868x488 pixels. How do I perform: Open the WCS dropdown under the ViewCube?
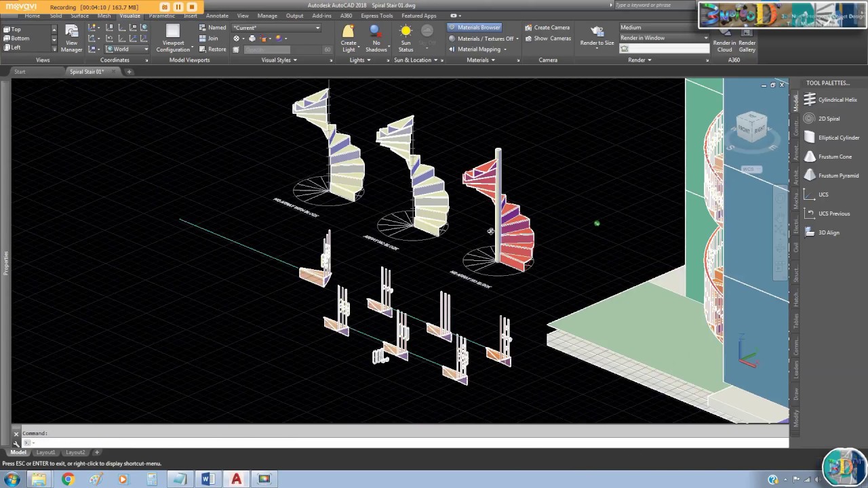(x=751, y=169)
